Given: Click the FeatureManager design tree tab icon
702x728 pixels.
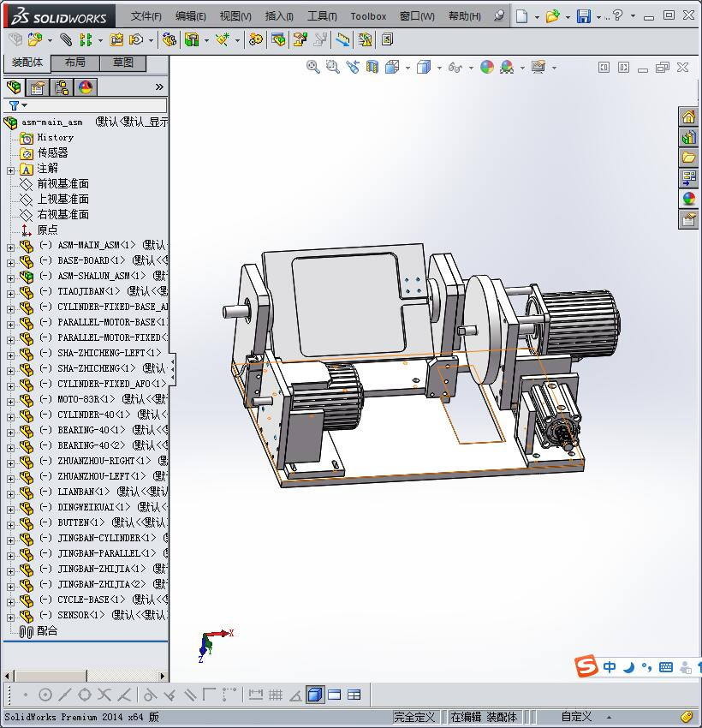Looking at the screenshot, I should click(14, 87).
